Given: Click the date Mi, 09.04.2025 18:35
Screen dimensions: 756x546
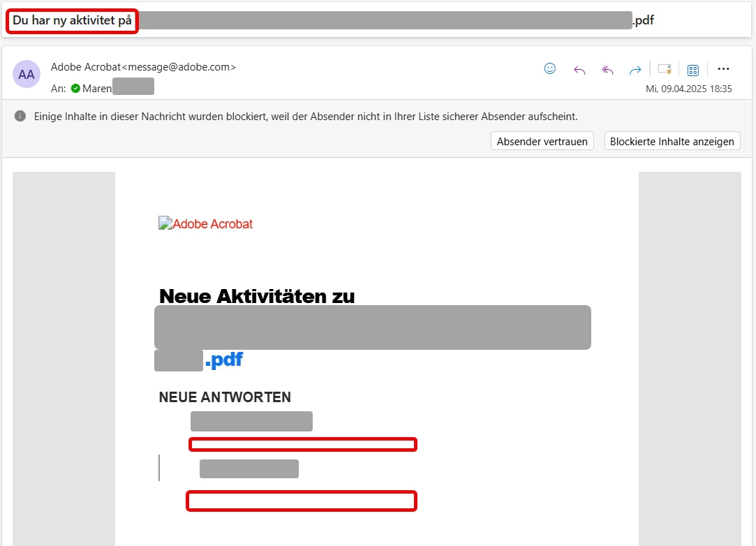Looking at the screenshot, I should [x=688, y=89].
